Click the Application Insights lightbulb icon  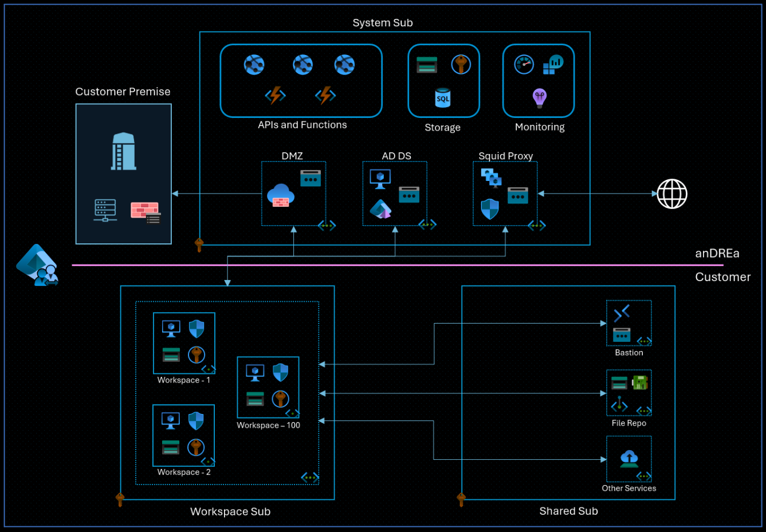(x=540, y=98)
